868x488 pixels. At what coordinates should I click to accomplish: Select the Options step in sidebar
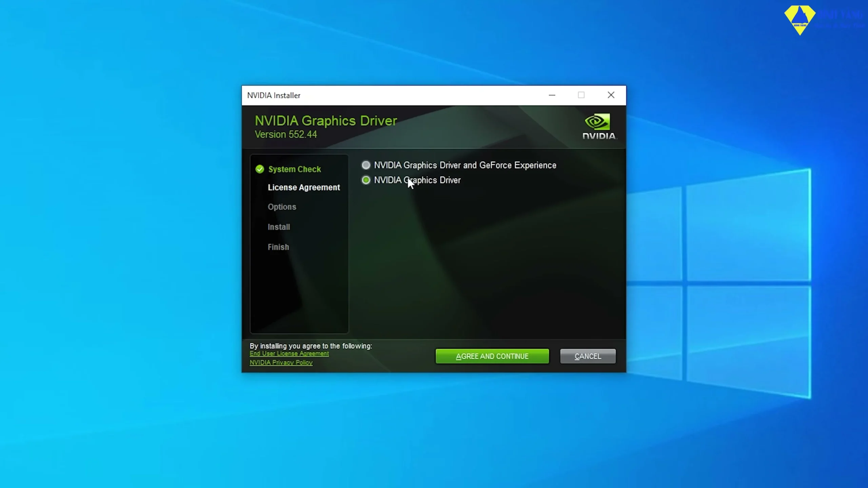click(282, 207)
